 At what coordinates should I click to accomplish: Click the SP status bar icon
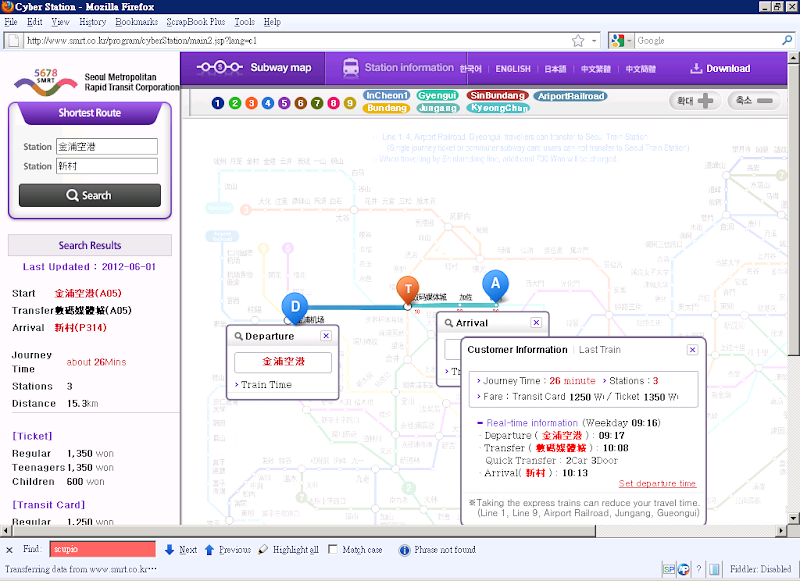click(x=668, y=569)
